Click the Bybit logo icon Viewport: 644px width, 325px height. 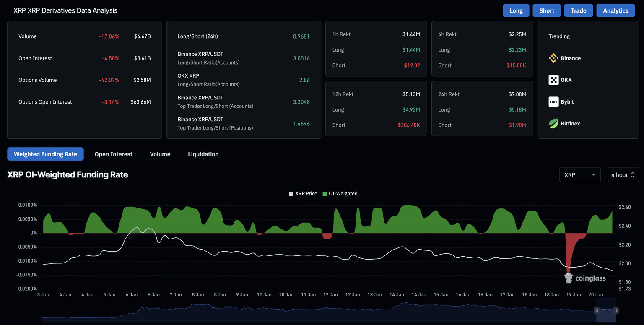tap(553, 102)
